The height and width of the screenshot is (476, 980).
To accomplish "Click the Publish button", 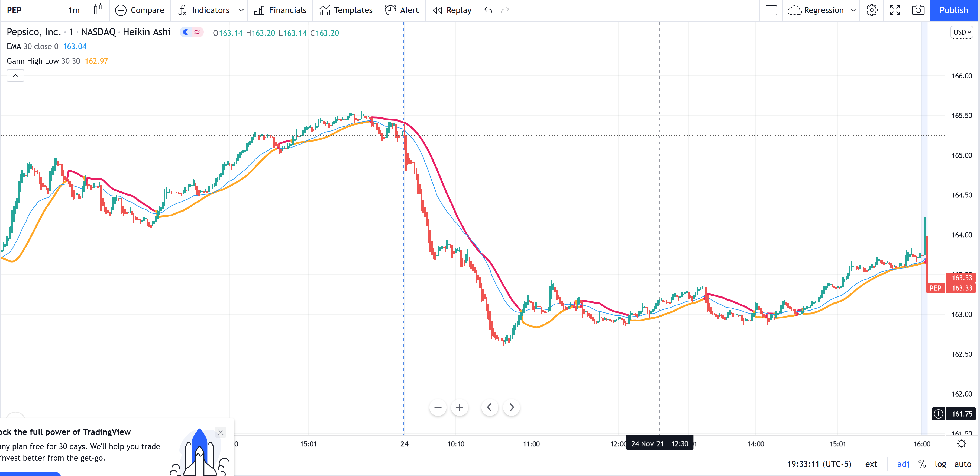I will tap(954, 10).
